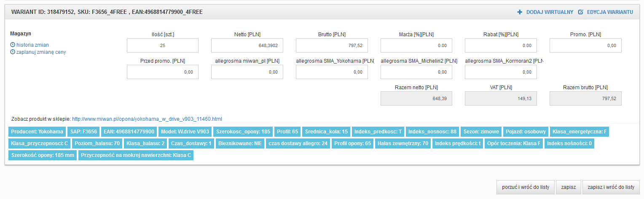Screen dimensions: 644x199
Task: Click the Promo. [PLN] input field
Action: point(585,45)
